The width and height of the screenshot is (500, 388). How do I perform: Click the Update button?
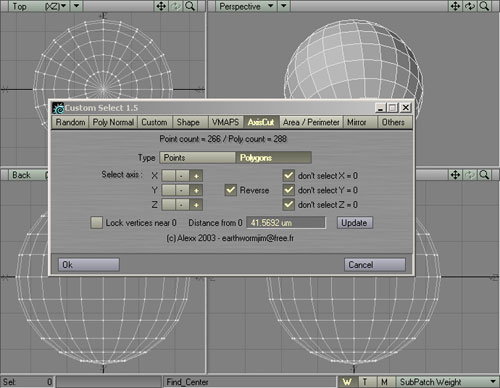click(355, 223)
